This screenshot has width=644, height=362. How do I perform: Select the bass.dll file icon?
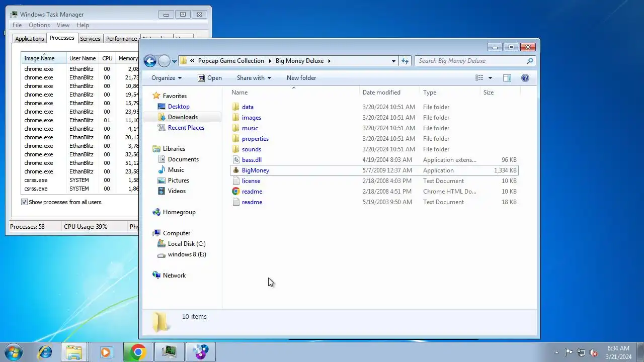(236, 160)
